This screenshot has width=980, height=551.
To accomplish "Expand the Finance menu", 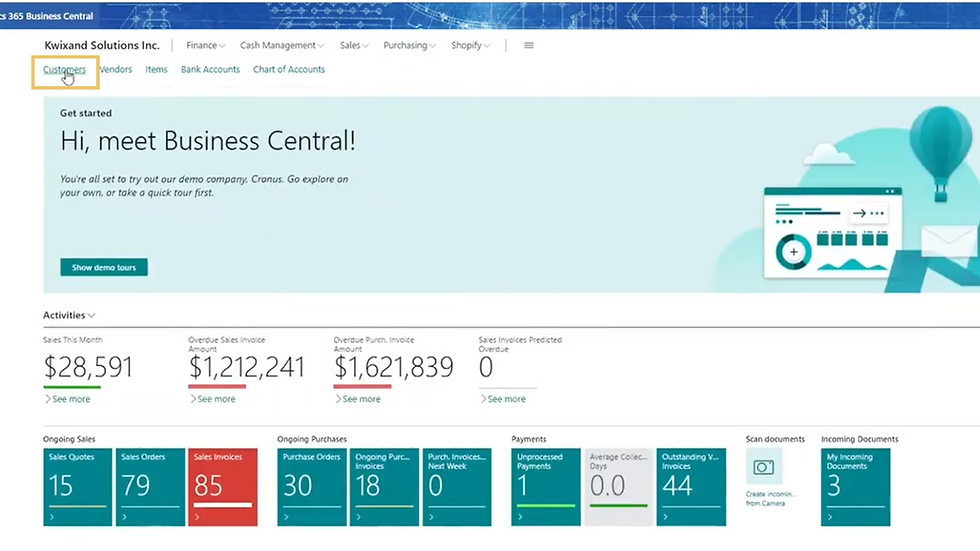I will [206, 46].
